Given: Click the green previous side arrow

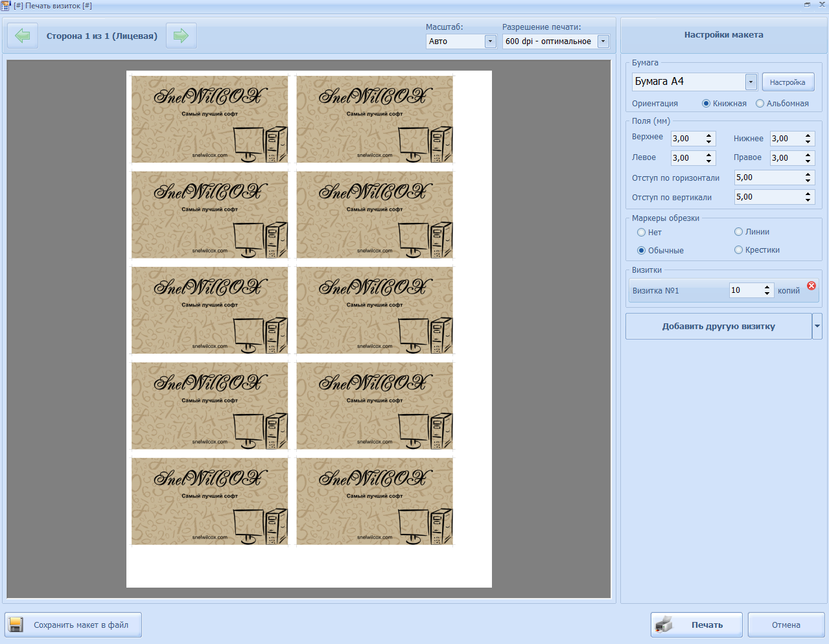Looking at the screenshot, I should point(23,36).
